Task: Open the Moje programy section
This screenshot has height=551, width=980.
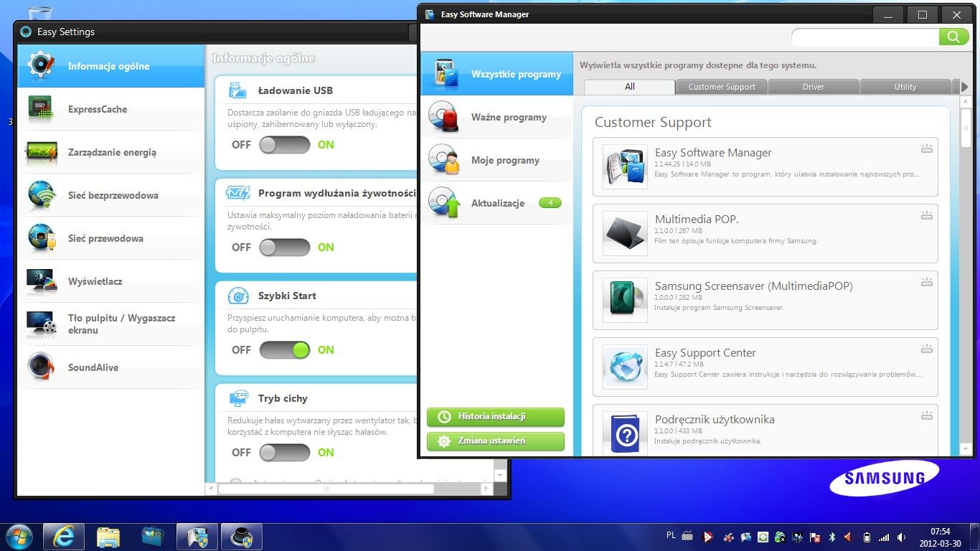Action: tap(496, 160)
